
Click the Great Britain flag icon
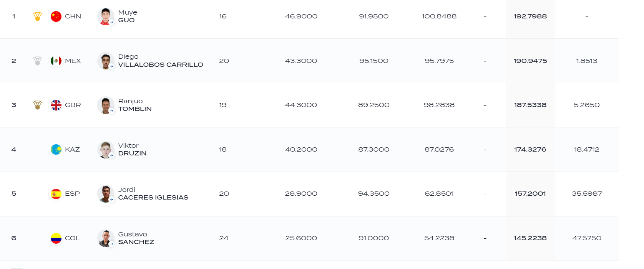(x=56, y=105)
